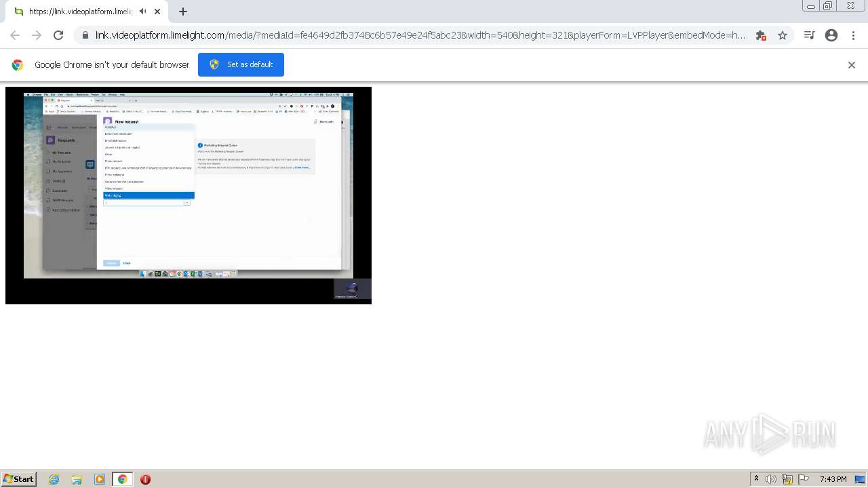This screenshot has width=868, height=488.
Task: Open the red shield taskbar icon
Action: point(145,479)
